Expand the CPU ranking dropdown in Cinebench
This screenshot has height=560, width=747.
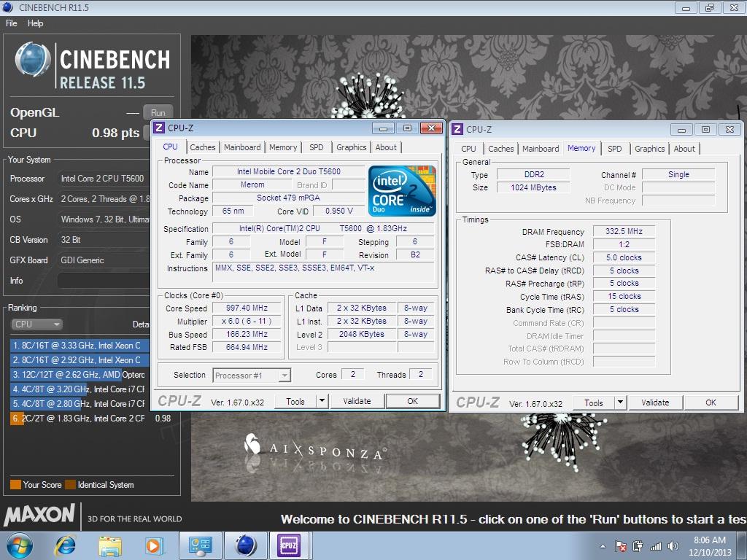[x=36, y=324]
